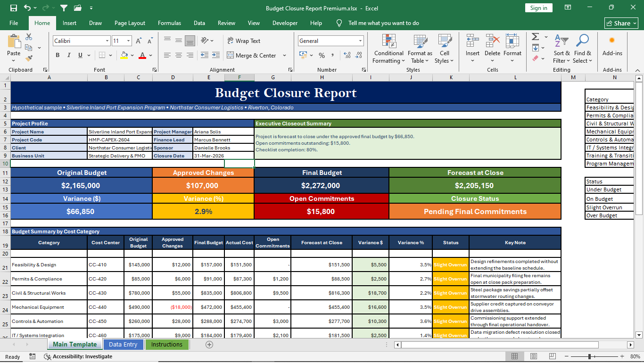Toggle Wrap Text for the cell
Image resolution: width=644 pixels, height=363 pixels.
pos(244,41)
